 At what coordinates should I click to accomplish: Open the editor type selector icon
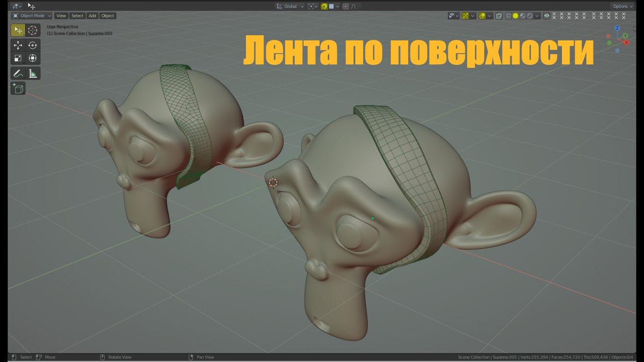(17, 6)
